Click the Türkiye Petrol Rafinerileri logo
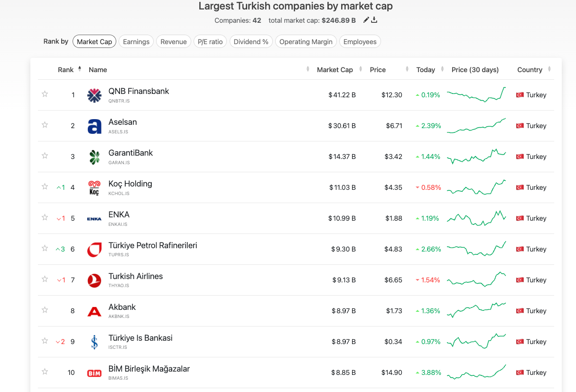The image size is (576, 392). pos(94,250)
